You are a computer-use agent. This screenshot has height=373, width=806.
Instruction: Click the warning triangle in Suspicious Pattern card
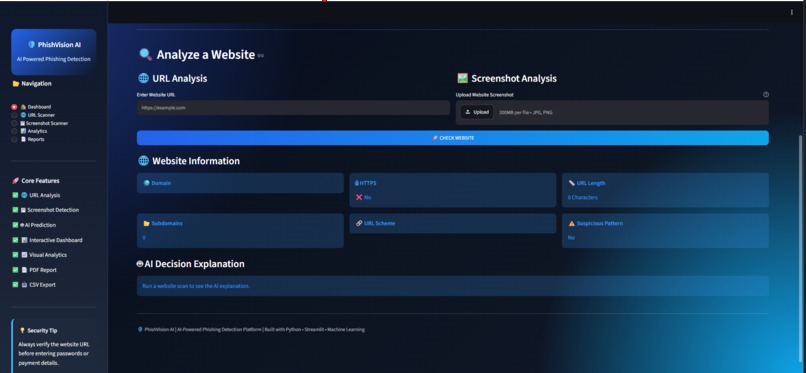[572, 223]
